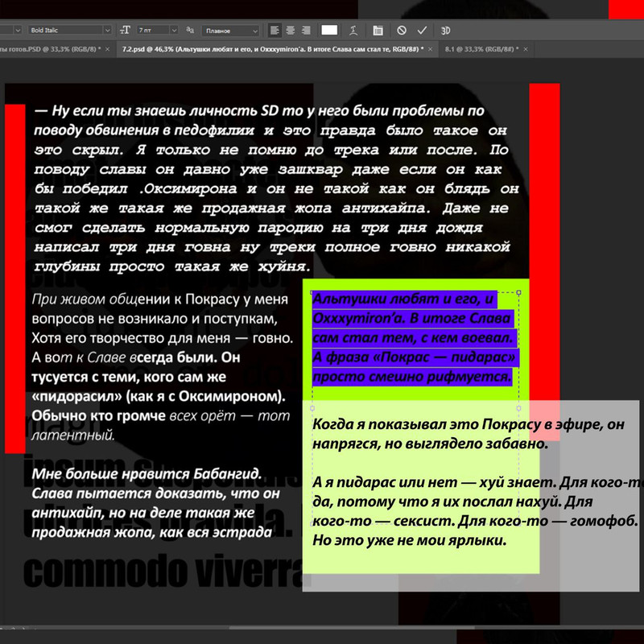This screenshot has height=644, width=644.
Task: Click inside the highlighted «Альтушки любят» text
Action: (x=415, y=337)
